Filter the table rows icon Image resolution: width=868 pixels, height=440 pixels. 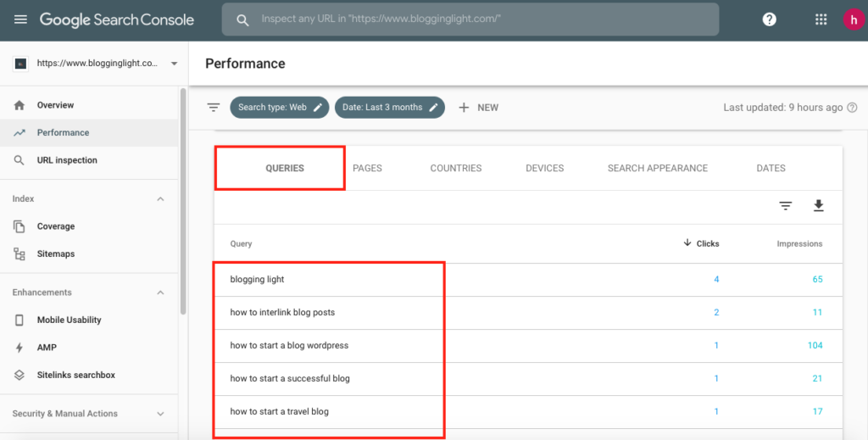[786, 206]
